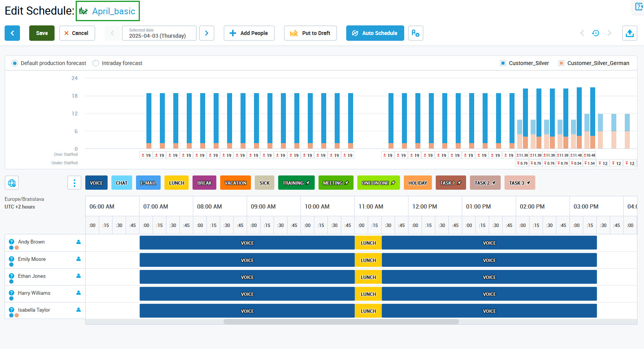
Task: Toggle the Customer_Silver_German legend checkbox
Action: [561, 63]
